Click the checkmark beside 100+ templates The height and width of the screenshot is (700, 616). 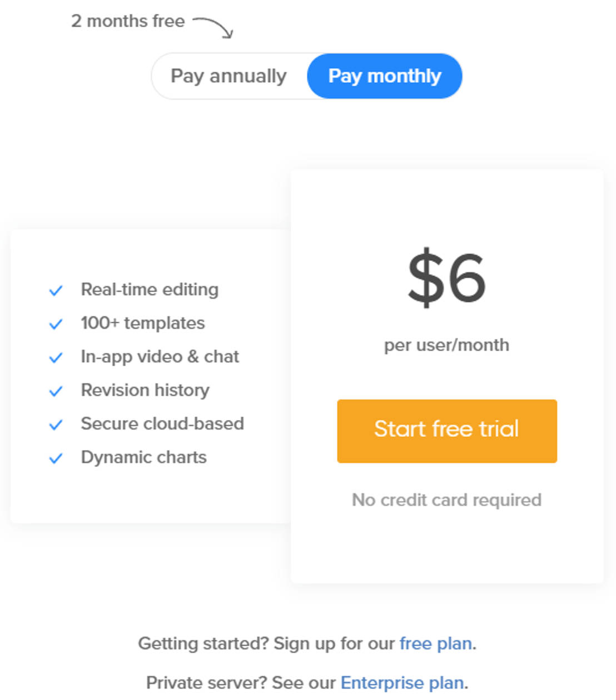click(56, 324)
